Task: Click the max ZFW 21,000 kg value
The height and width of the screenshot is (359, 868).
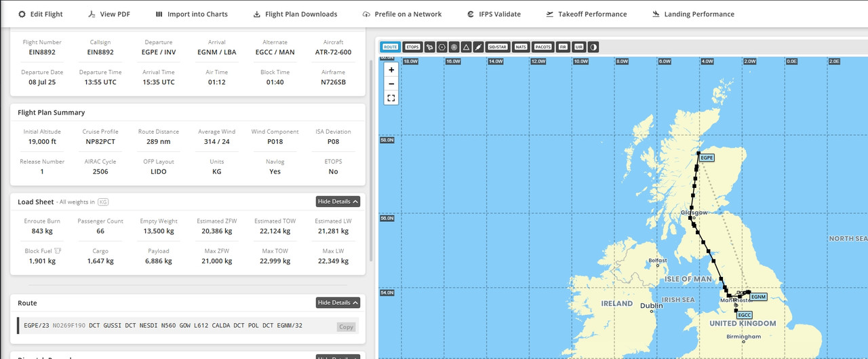Action: [217, 261]
